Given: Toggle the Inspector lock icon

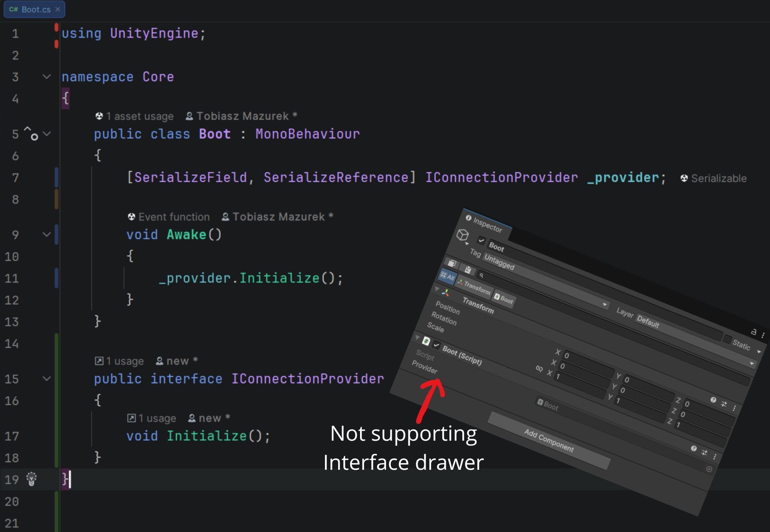Looking at the screenshot, I should [x=753, y=332].
